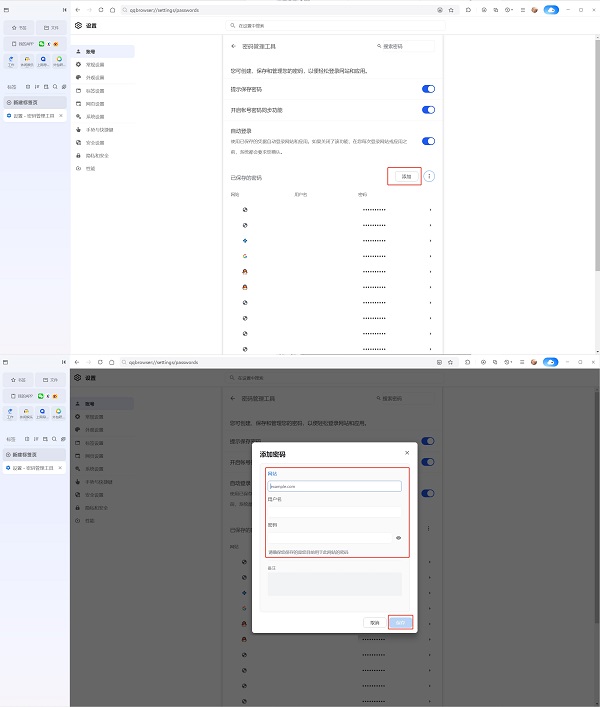Click the settings search field in the upper window
This screenshot has width=600, height=707.
click(x=335, y=26)
